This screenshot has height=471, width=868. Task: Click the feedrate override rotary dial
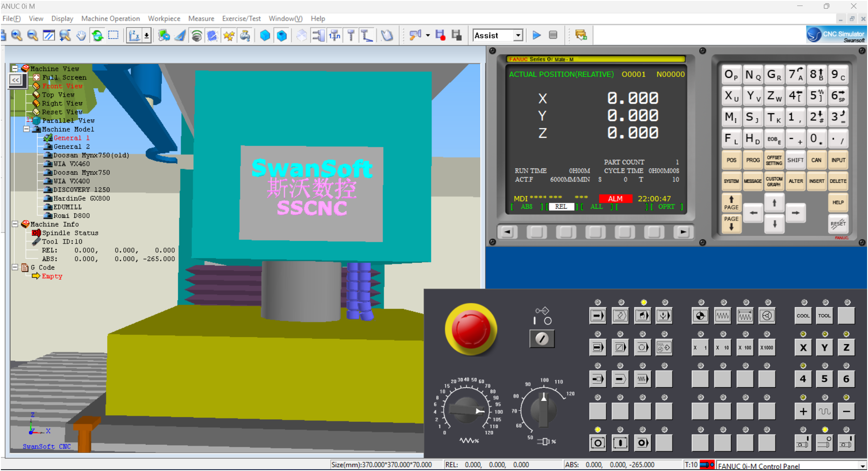click(466, 409)
